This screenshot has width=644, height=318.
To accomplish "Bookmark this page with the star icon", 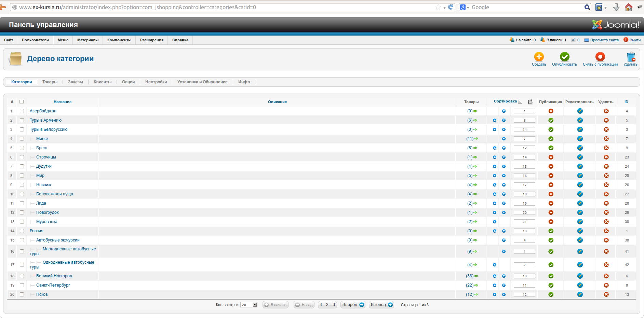I will tap(438, 7).
